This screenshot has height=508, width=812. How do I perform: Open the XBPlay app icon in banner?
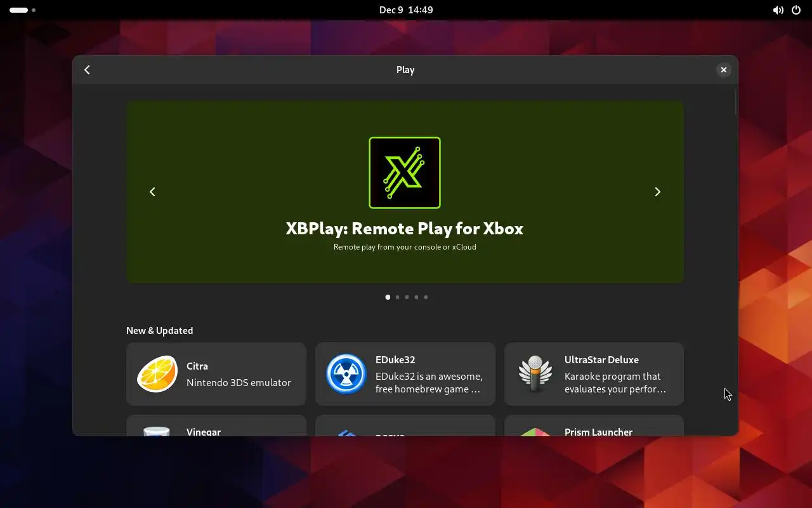click(405, 173)
